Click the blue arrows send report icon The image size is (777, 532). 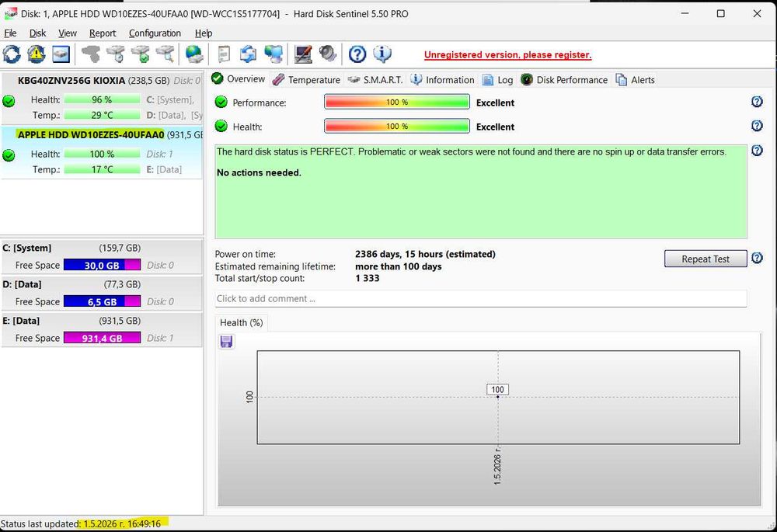[249, 54]
